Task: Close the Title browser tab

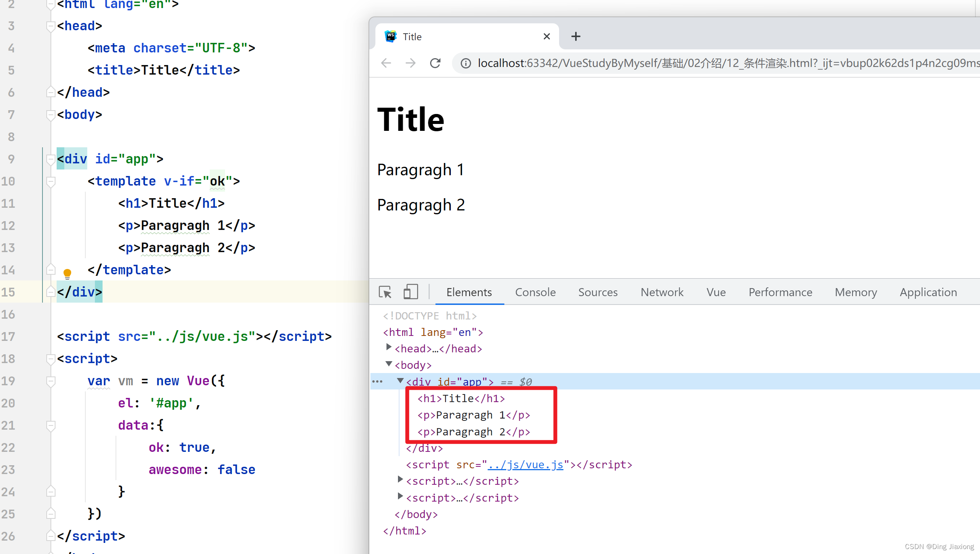Action: (546, 37)
